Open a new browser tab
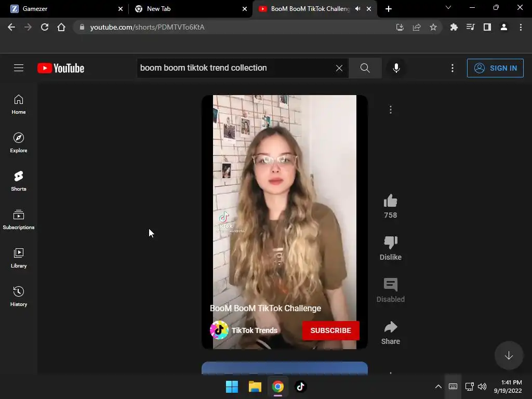Image resolution: width=532 pixels, height=399 pixels. click(x=389, y=9)
